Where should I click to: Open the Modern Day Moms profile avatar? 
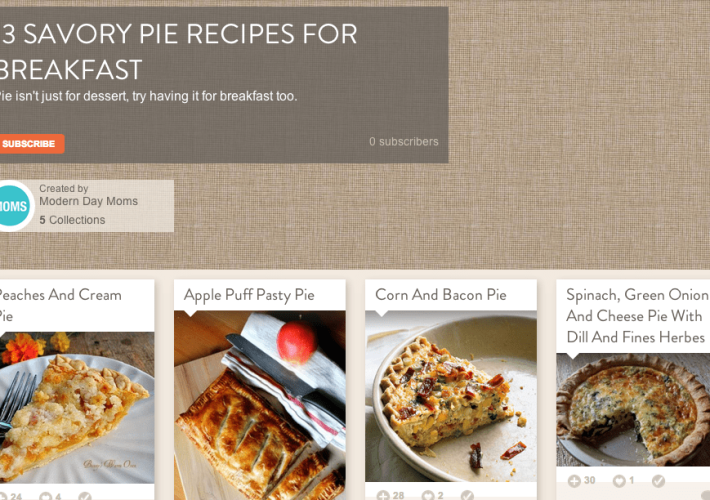pyautogui.click(x=14, y=206)
